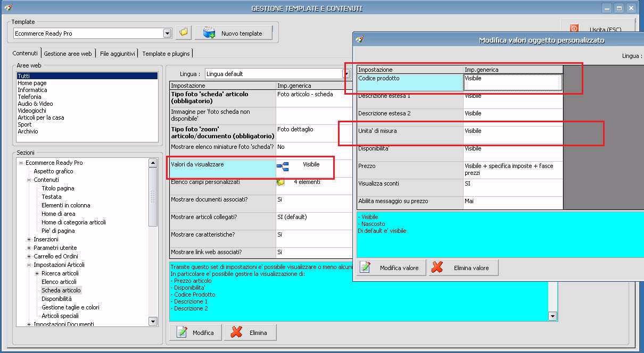Click Elimina valore button
644x353 pixels.
click(464, 267)
